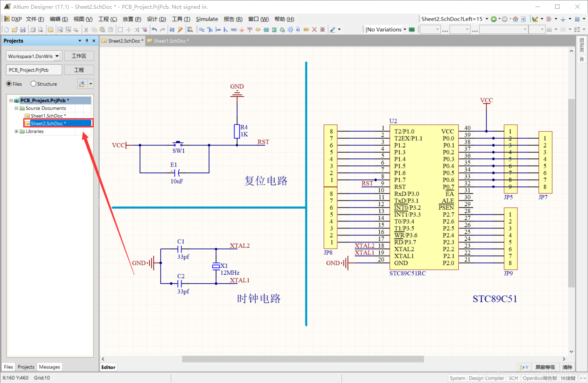Expand the Libraries folder
The width and height of the screenshot is (588, 383).
[x=16, y=131]
